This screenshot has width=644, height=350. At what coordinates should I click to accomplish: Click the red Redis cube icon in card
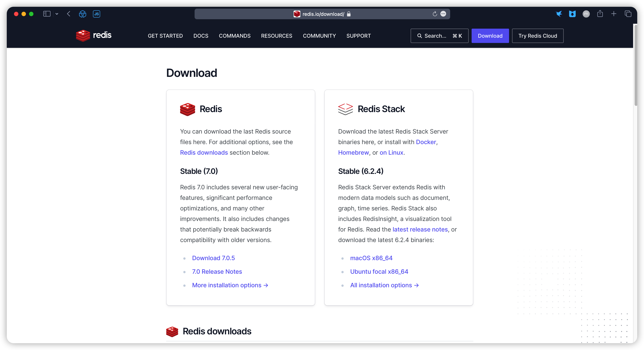(187, 109)
